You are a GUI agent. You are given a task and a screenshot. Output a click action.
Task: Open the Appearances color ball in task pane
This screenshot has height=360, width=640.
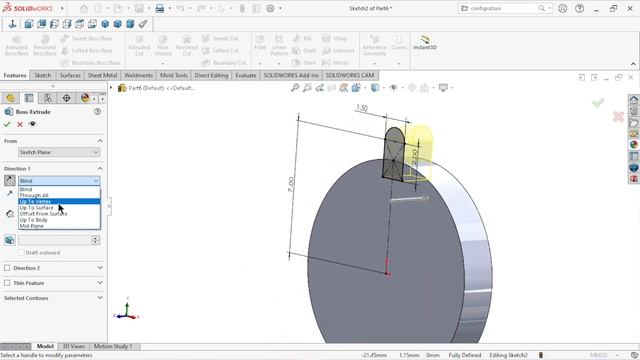(633, 144)
